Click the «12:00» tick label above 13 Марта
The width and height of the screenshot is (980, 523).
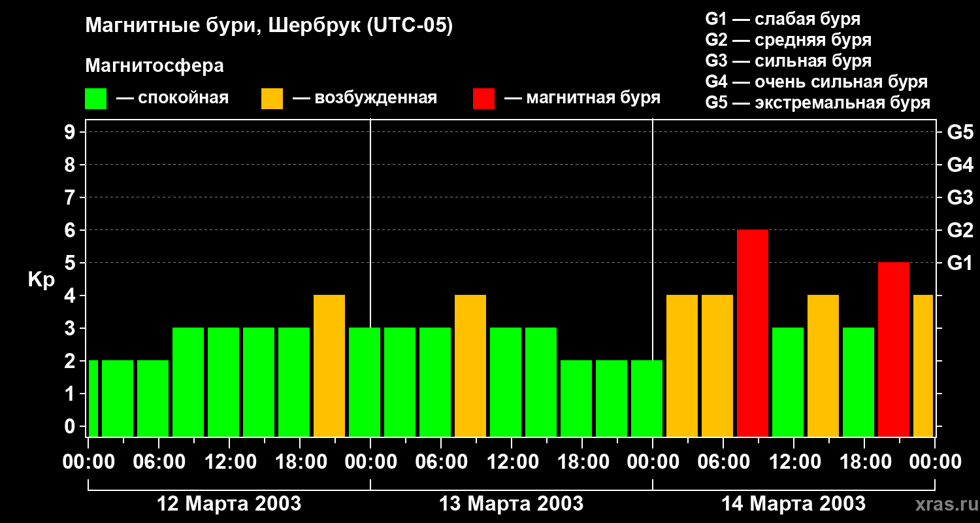[512, 462]
